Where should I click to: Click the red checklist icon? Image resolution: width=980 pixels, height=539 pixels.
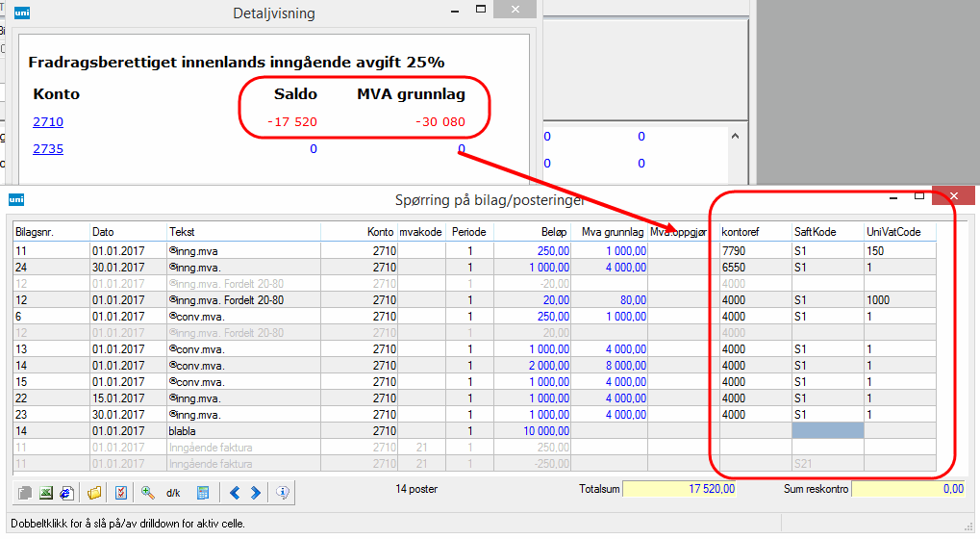tap(121, 493)
